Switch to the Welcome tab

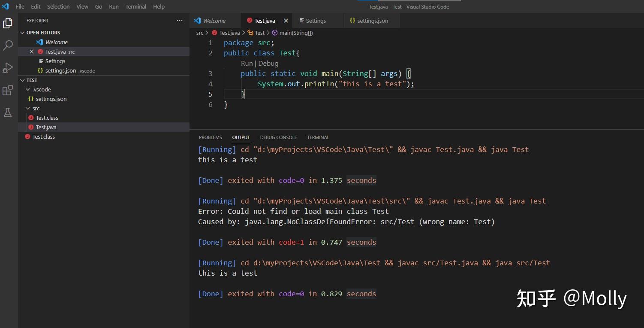coord(214,20)
